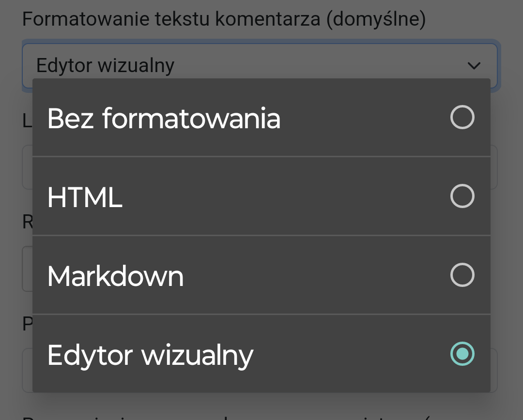This screenshot has width=523, height=420.
Task: Click the partially hidden 'R' label
Action: (x=27, y=222)
